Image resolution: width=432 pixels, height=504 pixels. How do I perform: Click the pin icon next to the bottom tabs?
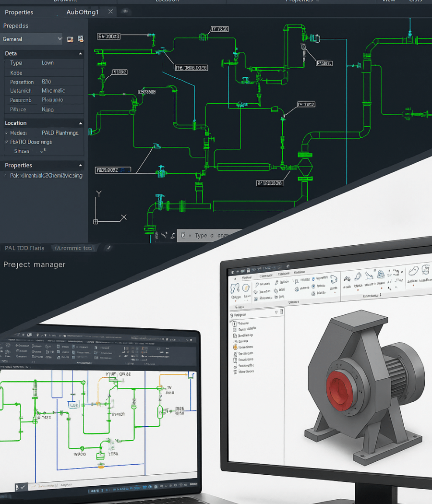(108, 248)
